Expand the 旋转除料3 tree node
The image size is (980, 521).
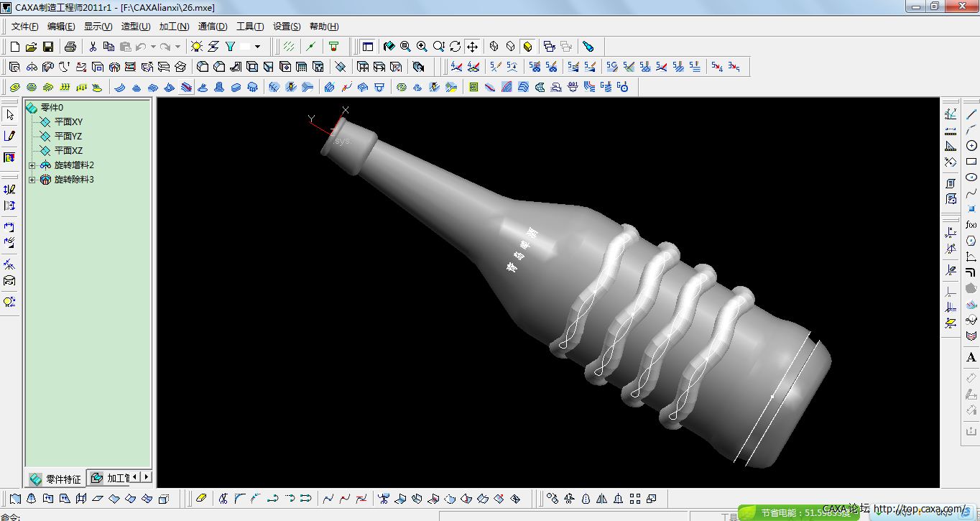(32, 180)
